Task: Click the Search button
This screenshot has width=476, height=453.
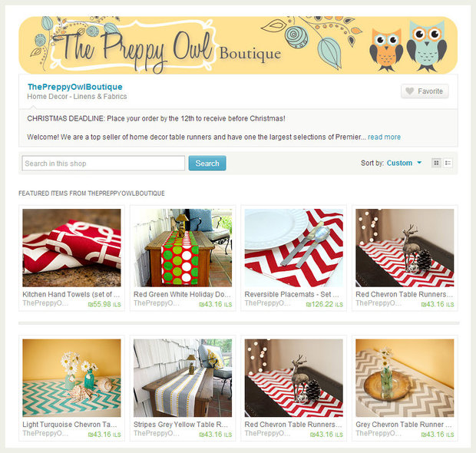Action: (x=207, y=163)
